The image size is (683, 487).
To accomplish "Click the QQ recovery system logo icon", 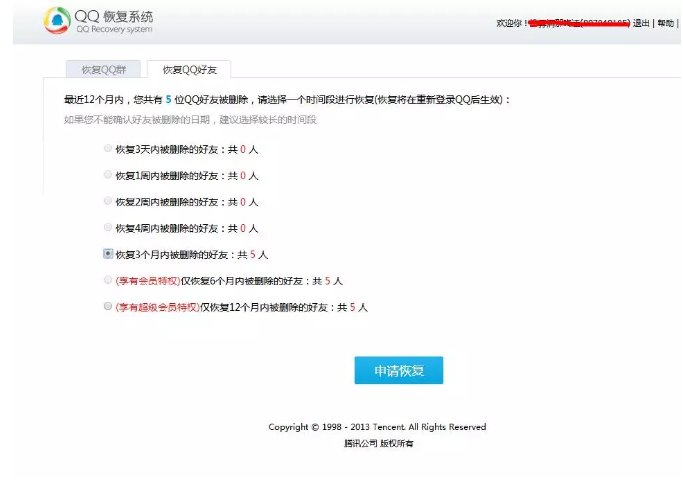I will pyautogui.click(x=57, y=20).
